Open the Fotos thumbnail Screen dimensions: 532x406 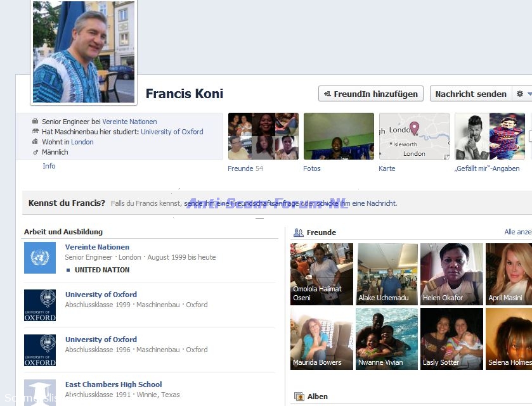click(339, 136)
